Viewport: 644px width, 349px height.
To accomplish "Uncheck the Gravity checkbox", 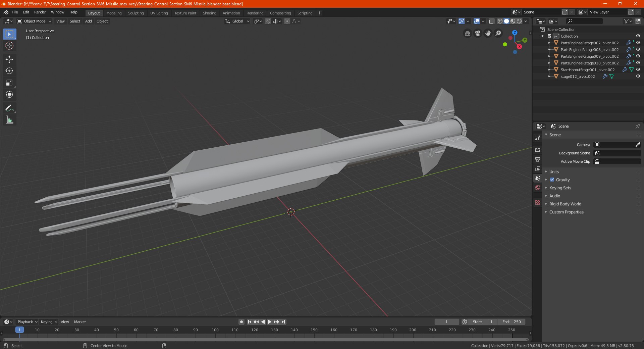I will [552, 180].
